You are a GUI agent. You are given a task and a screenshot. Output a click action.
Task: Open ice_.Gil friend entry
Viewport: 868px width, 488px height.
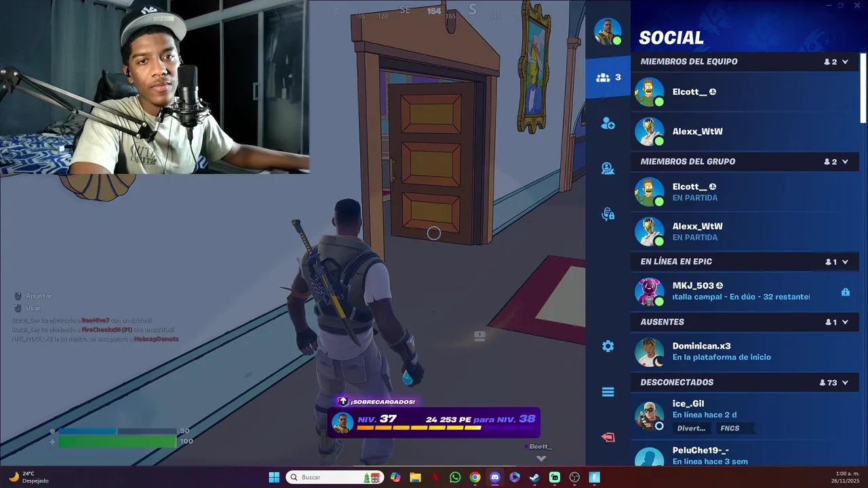point(745,415)
